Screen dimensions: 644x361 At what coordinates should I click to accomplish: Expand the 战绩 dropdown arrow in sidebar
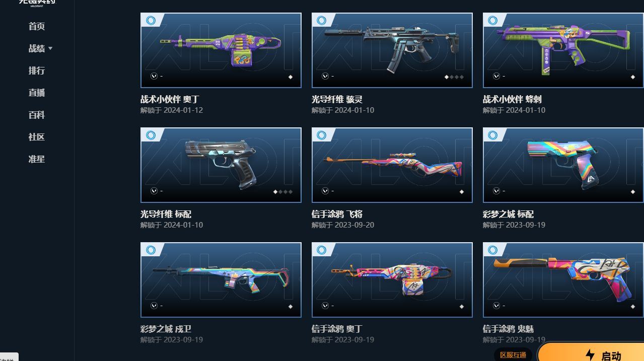[50, 49]
